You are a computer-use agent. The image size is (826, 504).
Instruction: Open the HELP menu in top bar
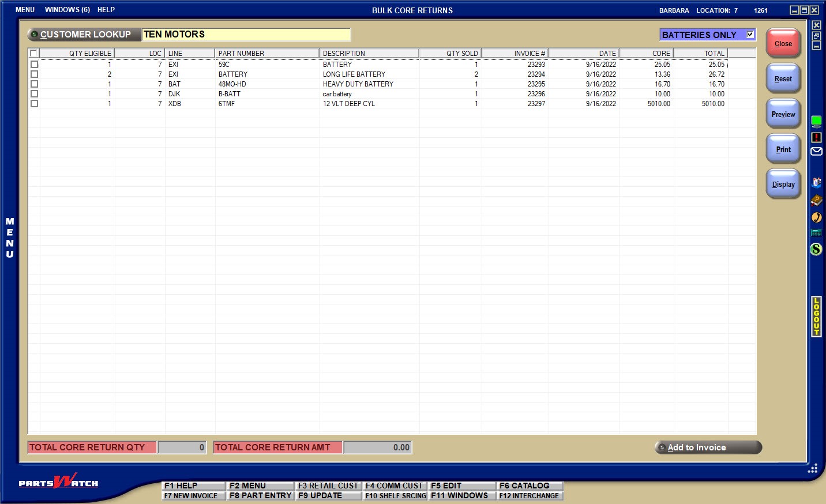tap(106, 10)
